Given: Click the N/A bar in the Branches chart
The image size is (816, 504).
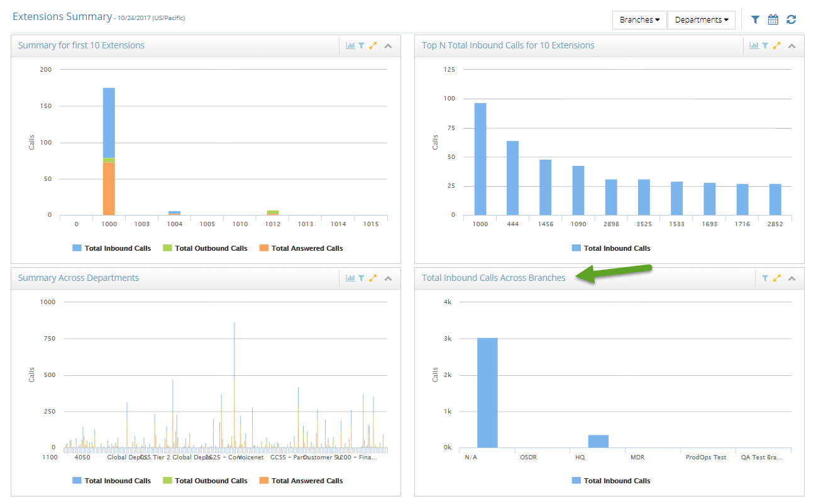Looking at the screenshot, I should click(487, 393).
